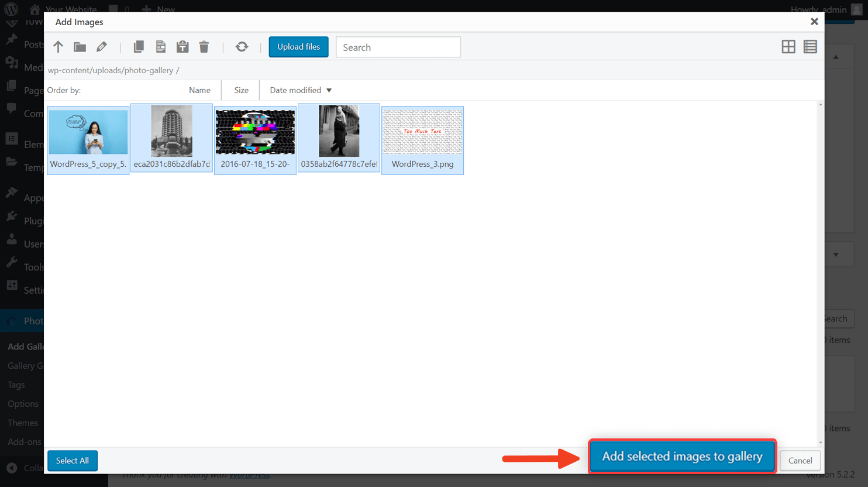Open Themes submenu item

tap(23, 423)
